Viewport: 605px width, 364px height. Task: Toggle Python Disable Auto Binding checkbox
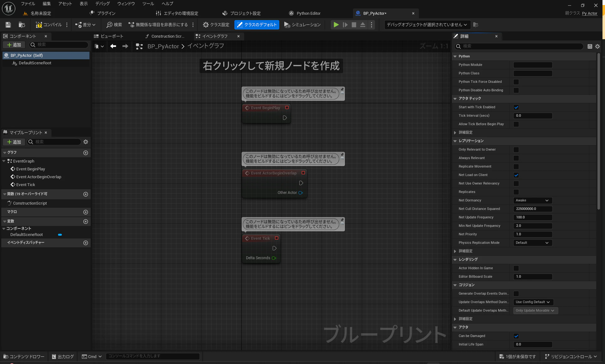coord(516,90)
